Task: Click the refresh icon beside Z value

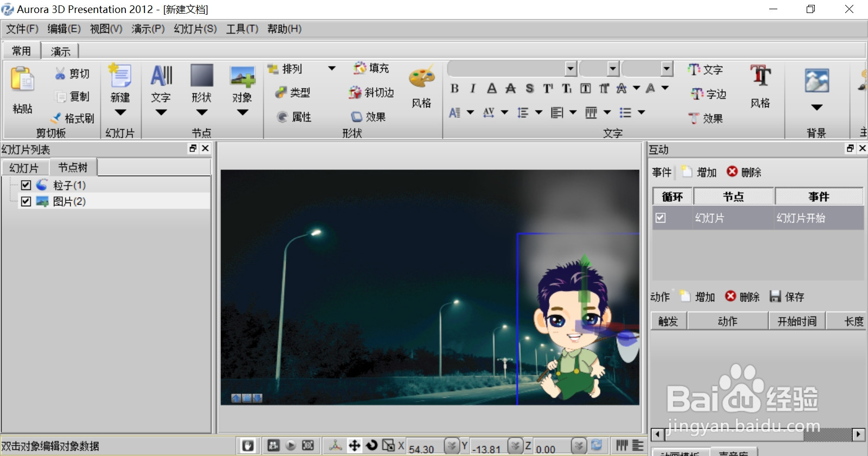Action: click(597, 445)
